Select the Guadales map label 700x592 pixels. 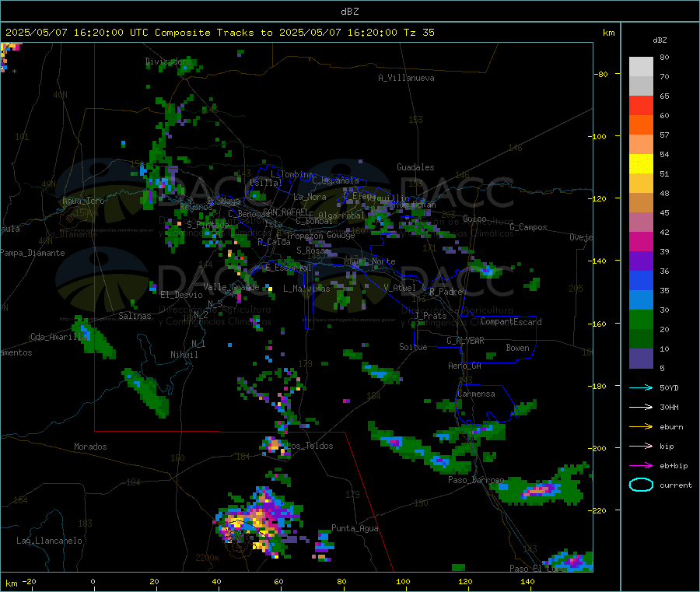point(415,167)
